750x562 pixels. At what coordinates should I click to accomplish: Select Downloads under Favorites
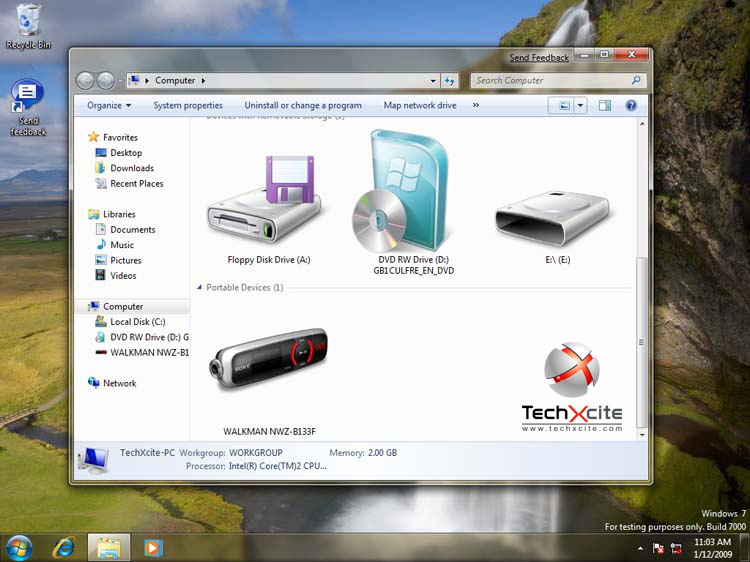(132, 168)
